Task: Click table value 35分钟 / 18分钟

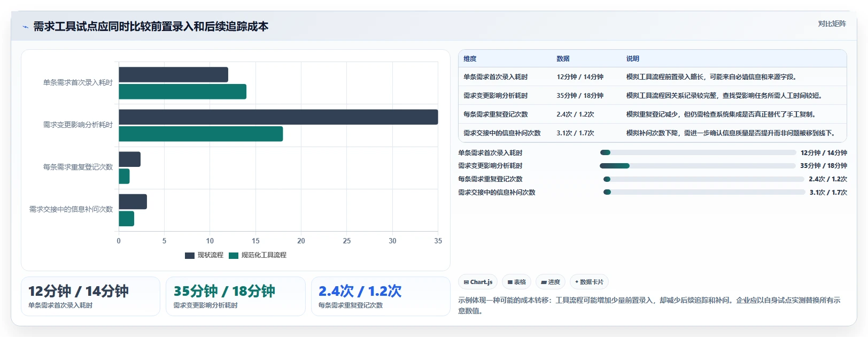Action: point(580,96)
